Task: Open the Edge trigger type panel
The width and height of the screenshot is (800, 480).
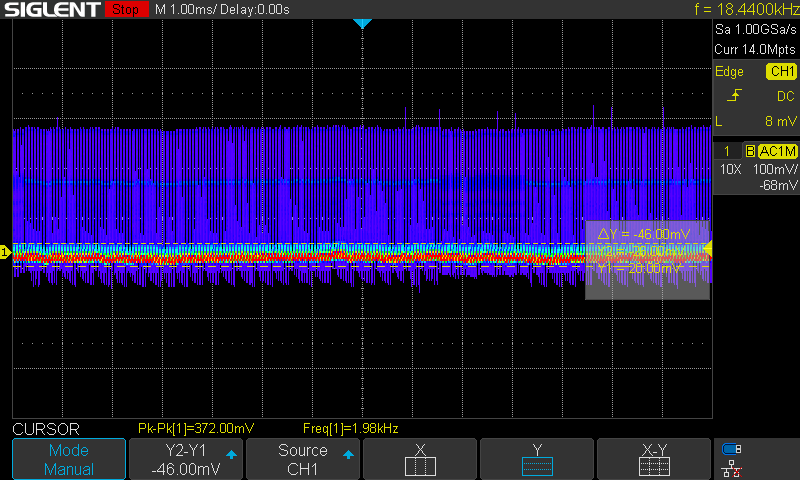Action: (x=730, y=71)
